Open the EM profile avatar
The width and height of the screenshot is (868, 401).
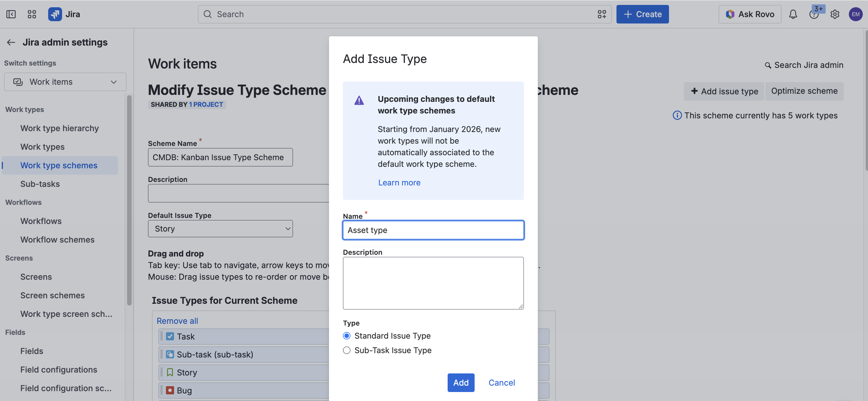(855, 14)
